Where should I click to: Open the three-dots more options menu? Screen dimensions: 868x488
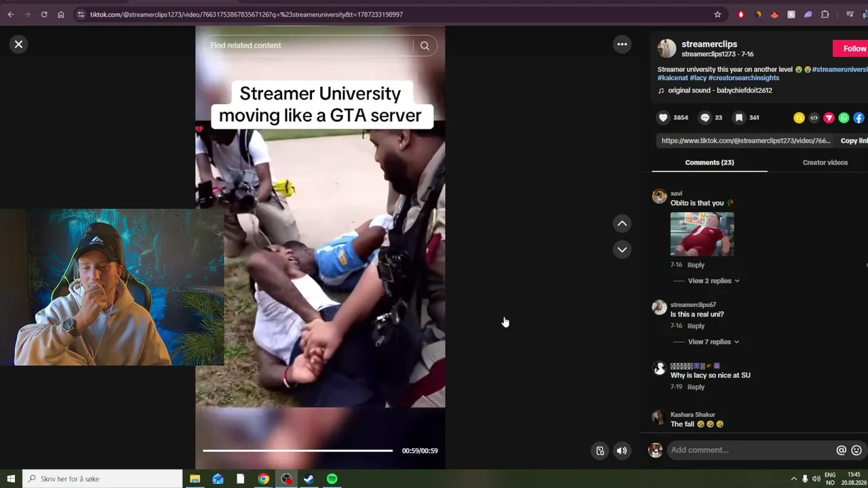(622, 44)
